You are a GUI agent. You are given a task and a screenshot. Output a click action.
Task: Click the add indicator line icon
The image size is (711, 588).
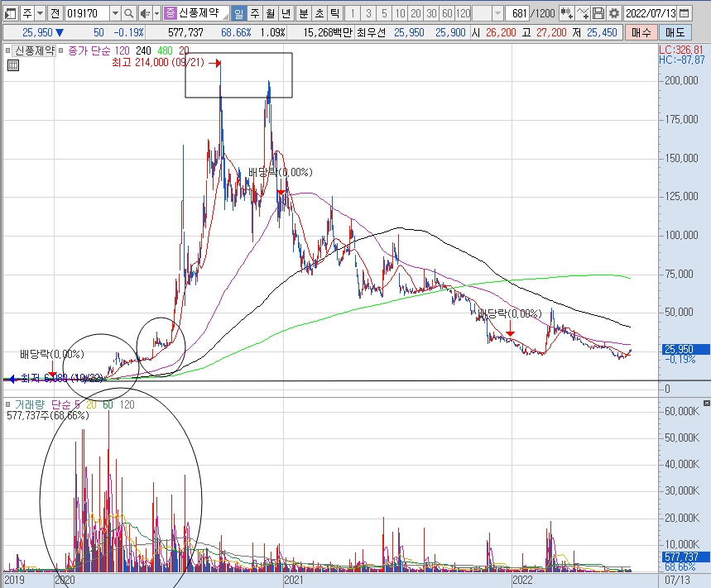[x=583, y=13]
